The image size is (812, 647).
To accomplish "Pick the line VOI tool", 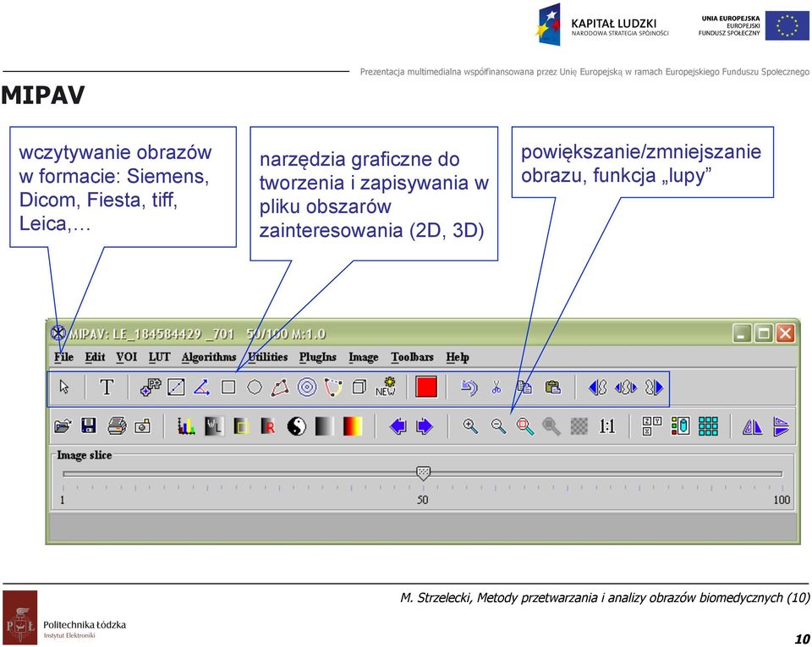I will tap(176, 387).
